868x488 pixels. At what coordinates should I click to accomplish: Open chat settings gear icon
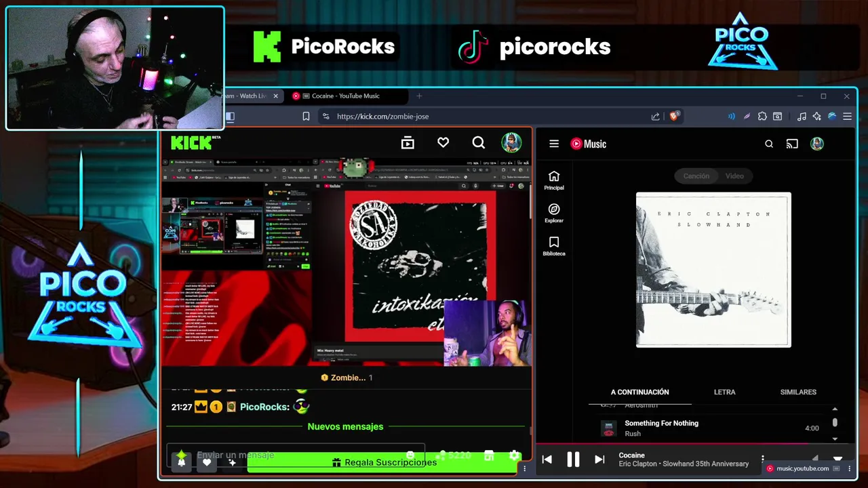click(x=514, y=455)
